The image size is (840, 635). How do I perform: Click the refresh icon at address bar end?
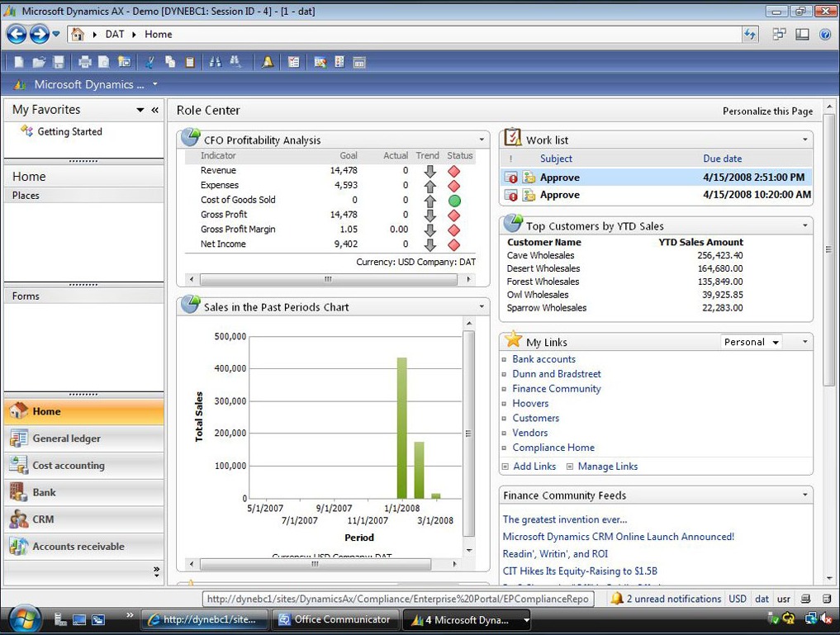(x=749, y=34)
